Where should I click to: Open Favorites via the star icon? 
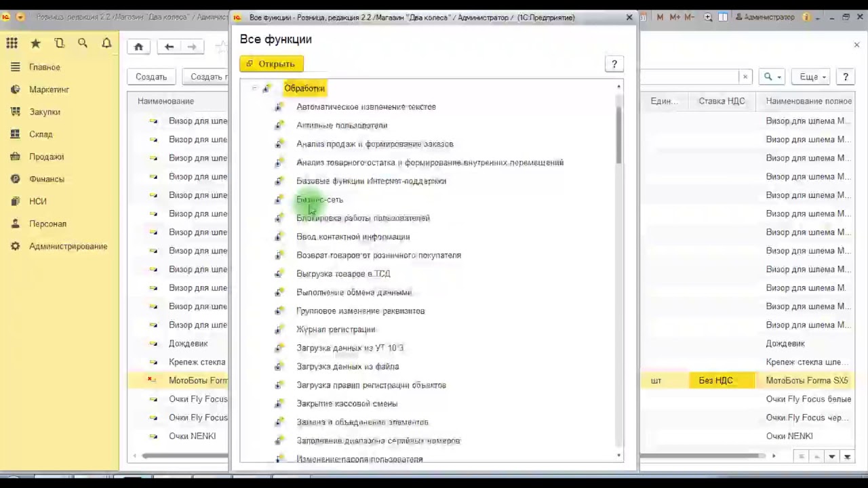pyautogui.click(x=35, y=43)
